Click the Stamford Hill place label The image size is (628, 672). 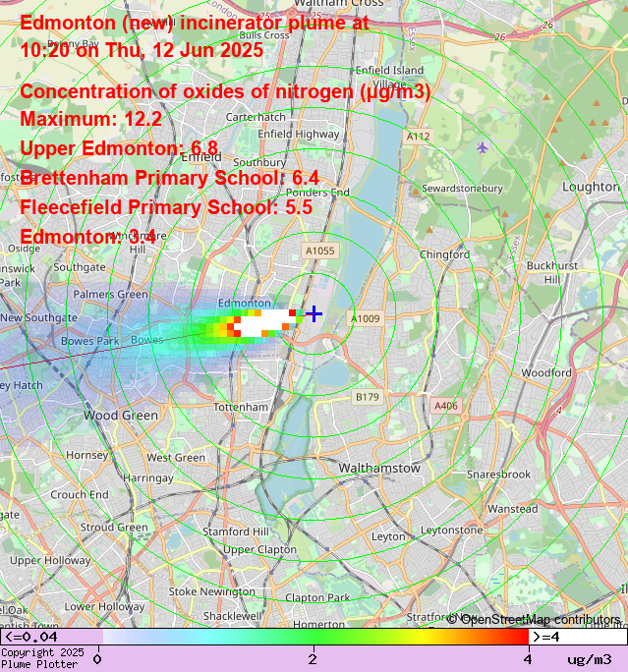(236, 532)
